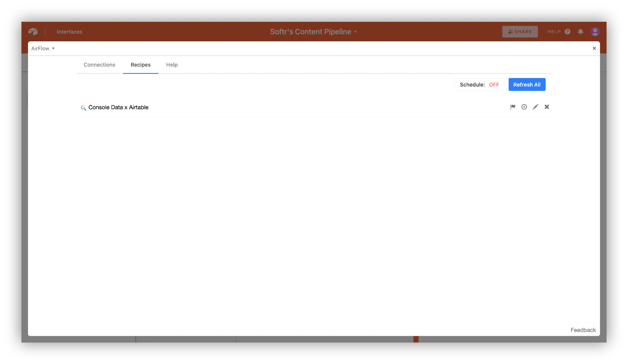Select the Recipes tab
The image size is (628, 364).
click(x=140, y=65)
